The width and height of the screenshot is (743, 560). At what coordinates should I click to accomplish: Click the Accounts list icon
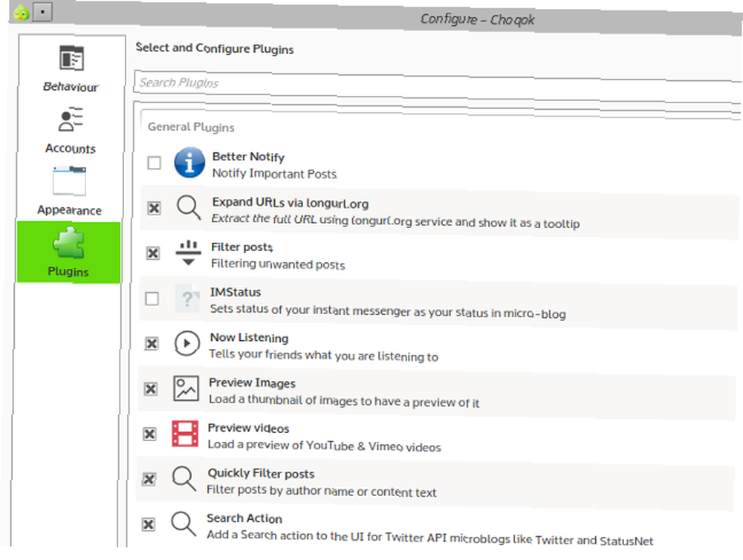pos(71,119)
